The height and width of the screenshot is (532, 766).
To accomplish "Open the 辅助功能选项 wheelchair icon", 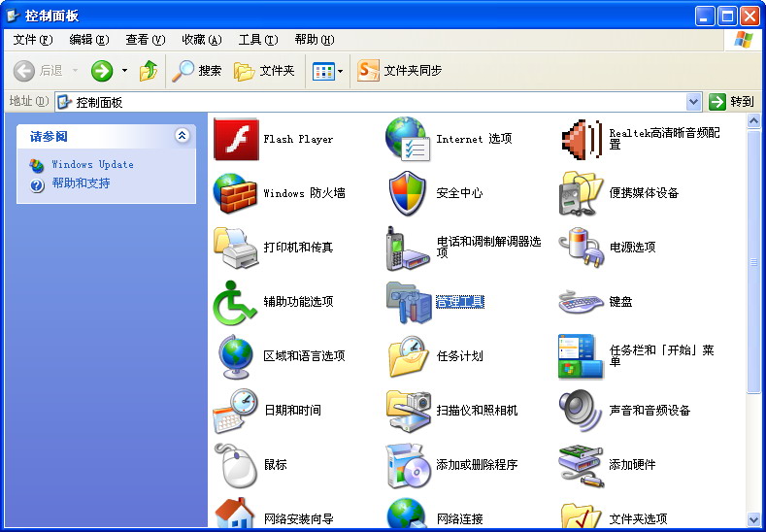I will coord(235,302).
